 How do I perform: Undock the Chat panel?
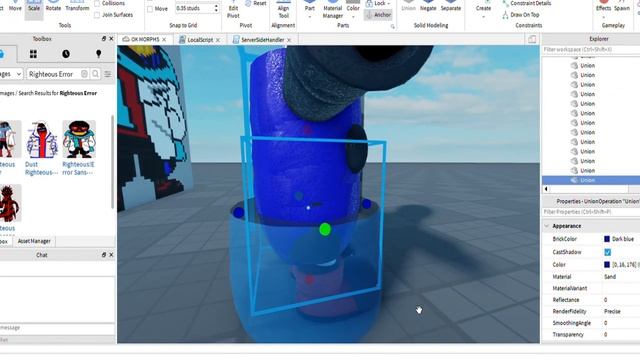coord(104,255)
